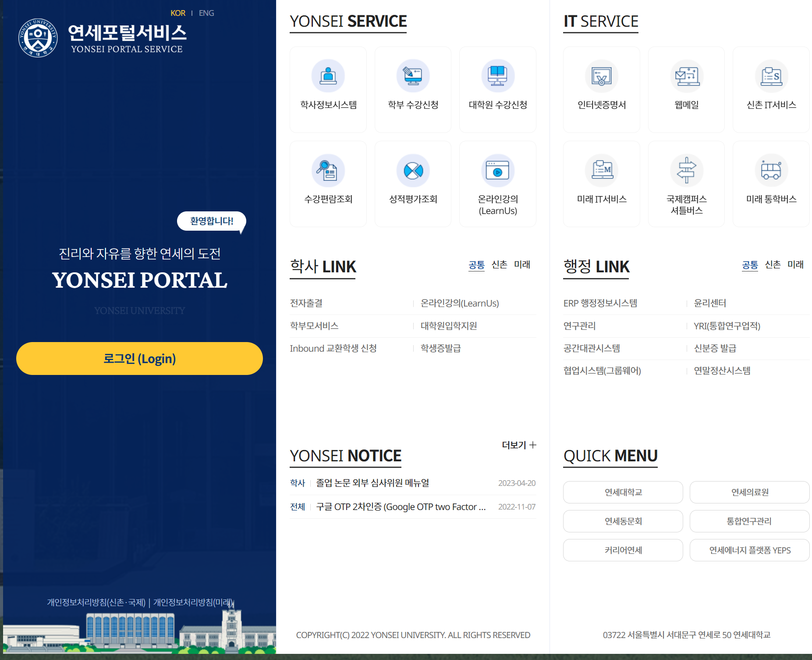This screenshot has height=660, width=812.
Task: Open 수강편람조회 magnifier icon
Action: (328, 170)
